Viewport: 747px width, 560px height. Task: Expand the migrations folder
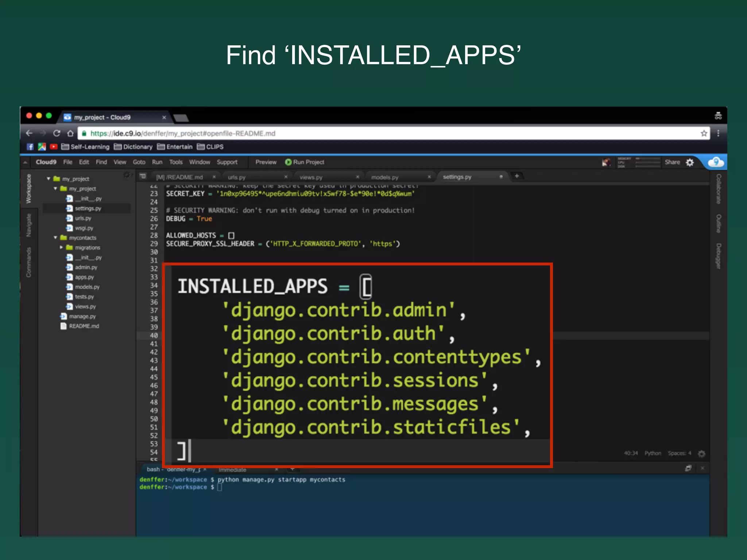coord(61,248)
